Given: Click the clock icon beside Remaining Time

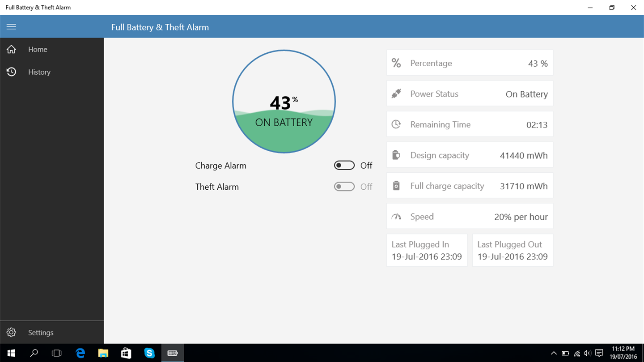Looking at the screenshot, I should click(x=396, y=124).
